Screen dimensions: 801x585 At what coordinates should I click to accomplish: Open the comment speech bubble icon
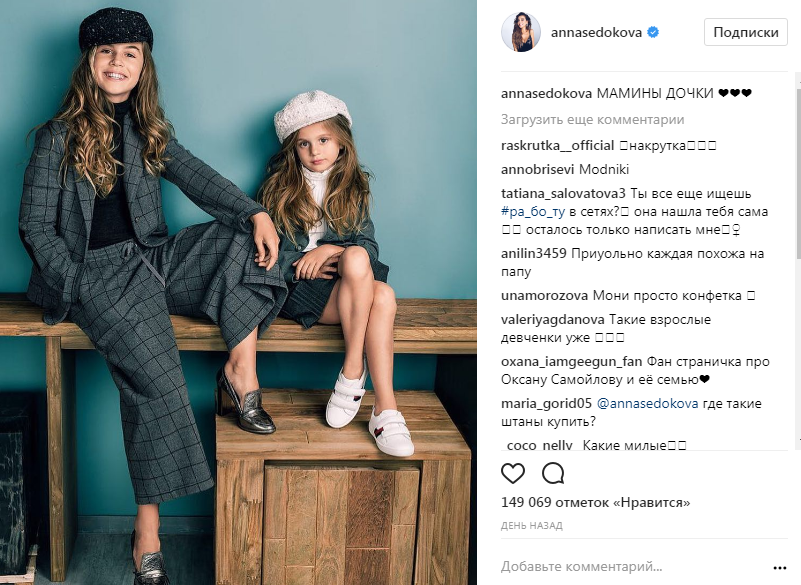coord(553,473)
